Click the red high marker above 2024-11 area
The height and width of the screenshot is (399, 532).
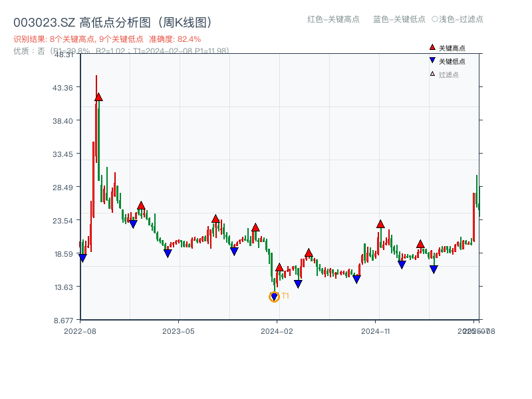(380, 224)
